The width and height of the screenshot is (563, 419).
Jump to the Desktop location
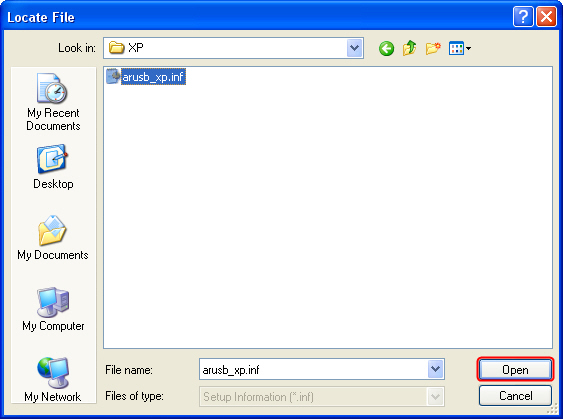[x=53, y=167]
